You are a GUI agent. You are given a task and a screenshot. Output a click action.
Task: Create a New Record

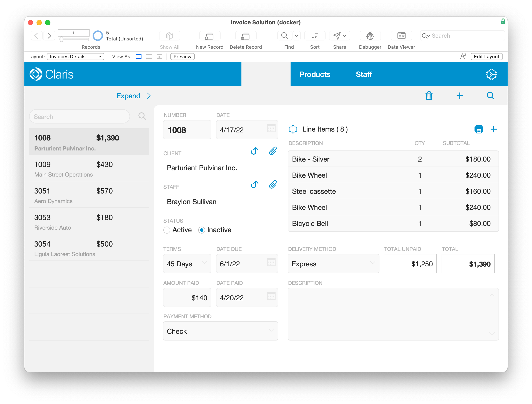click(x=209, y=36)
